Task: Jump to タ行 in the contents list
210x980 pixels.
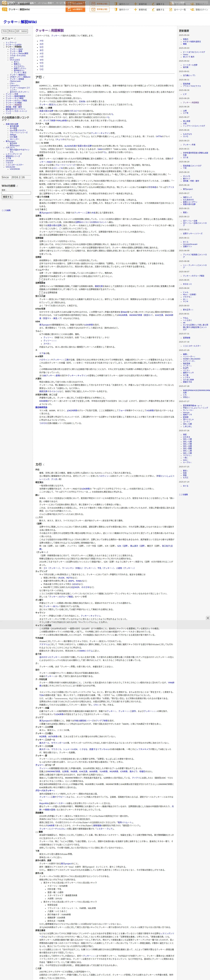Action: click(x=42, y=50)
